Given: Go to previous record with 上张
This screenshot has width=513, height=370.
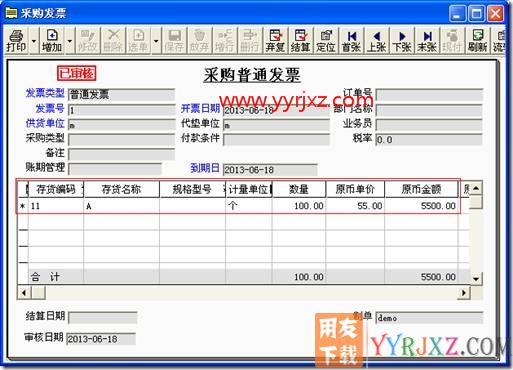Looking at the screenshot, I should pos(376,40).
